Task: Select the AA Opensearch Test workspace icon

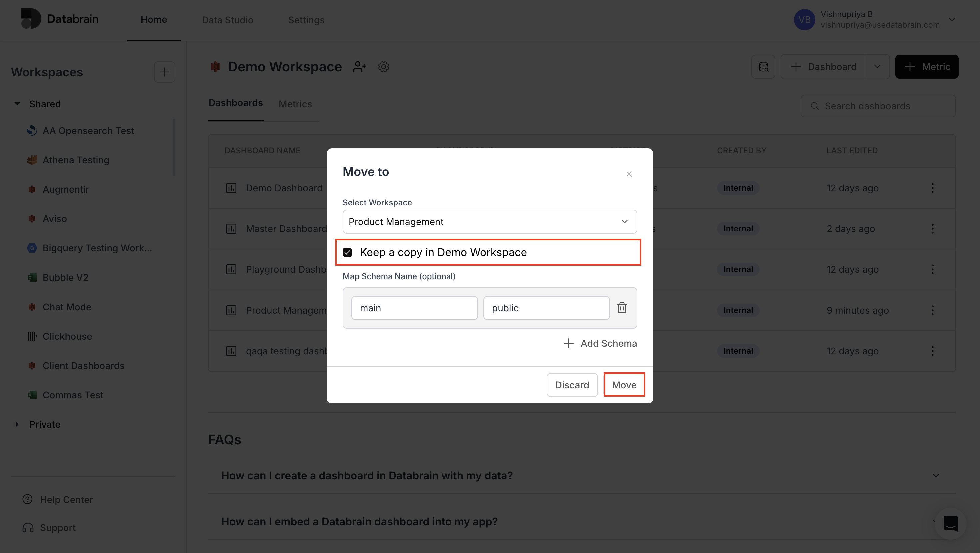Action: coord(32,130)
